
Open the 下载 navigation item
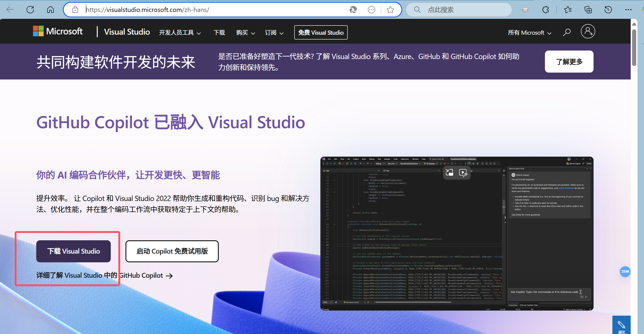219,33
